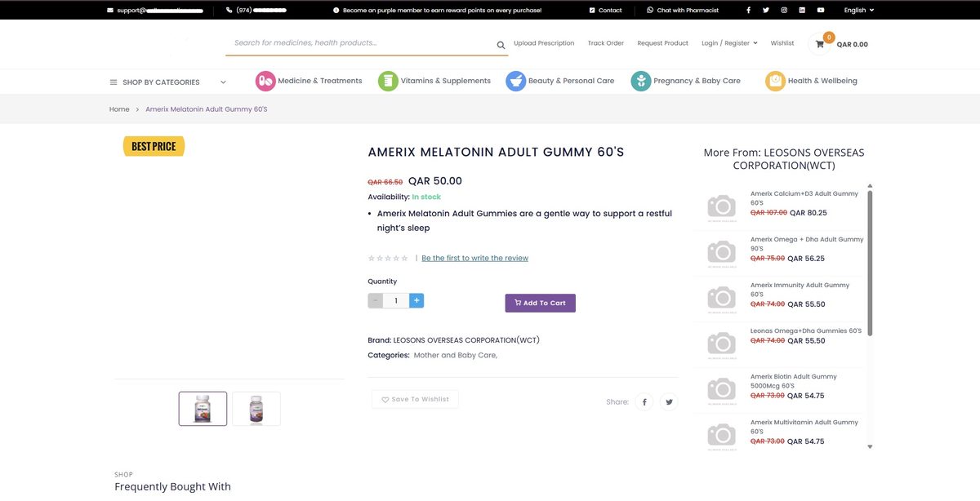
Task: Open the English language dropdown
Action: pyautogui.click(x=859, y=10)
